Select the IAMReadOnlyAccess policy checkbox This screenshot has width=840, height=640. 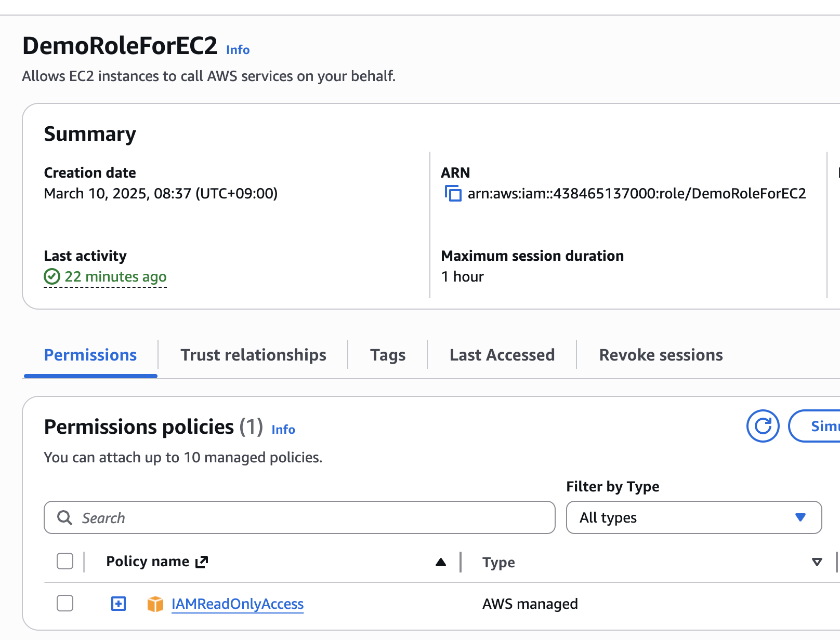65,603
